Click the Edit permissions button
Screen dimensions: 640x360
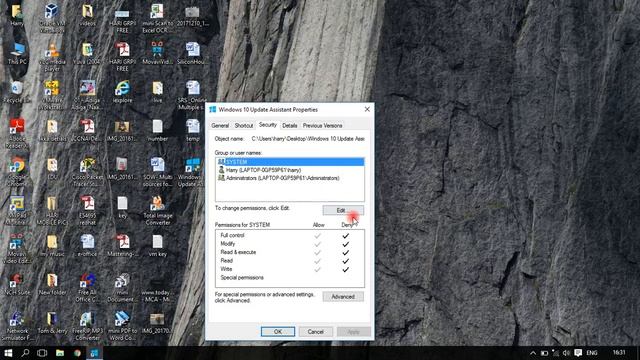[x=343, y=210]
